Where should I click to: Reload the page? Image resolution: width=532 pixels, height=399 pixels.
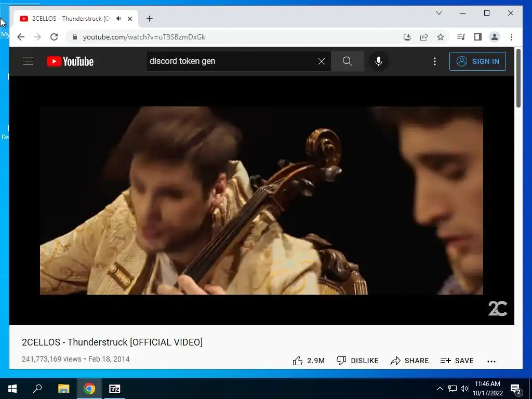click(54, 37)
